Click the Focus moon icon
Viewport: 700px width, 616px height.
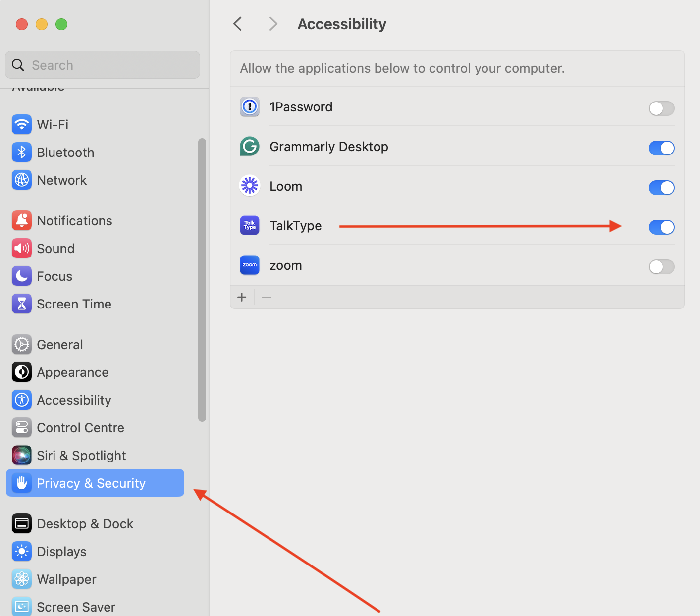click(22, 276)
